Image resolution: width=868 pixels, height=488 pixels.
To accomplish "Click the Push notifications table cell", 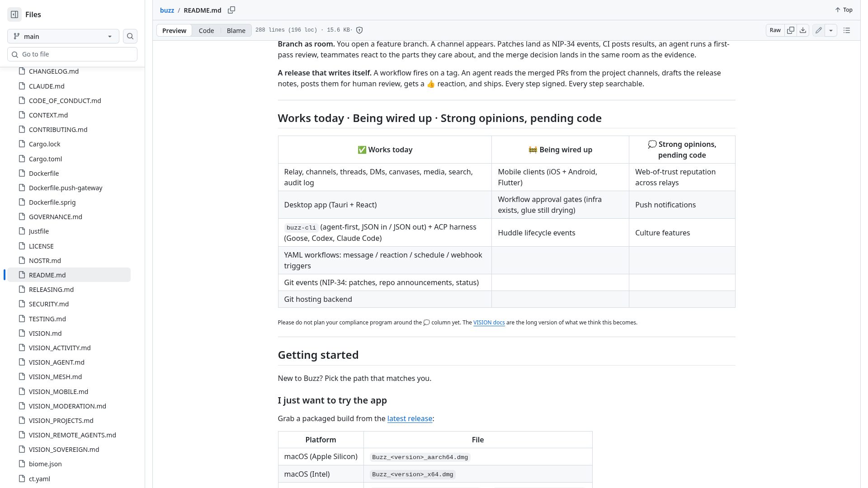I will pos(682,205).
